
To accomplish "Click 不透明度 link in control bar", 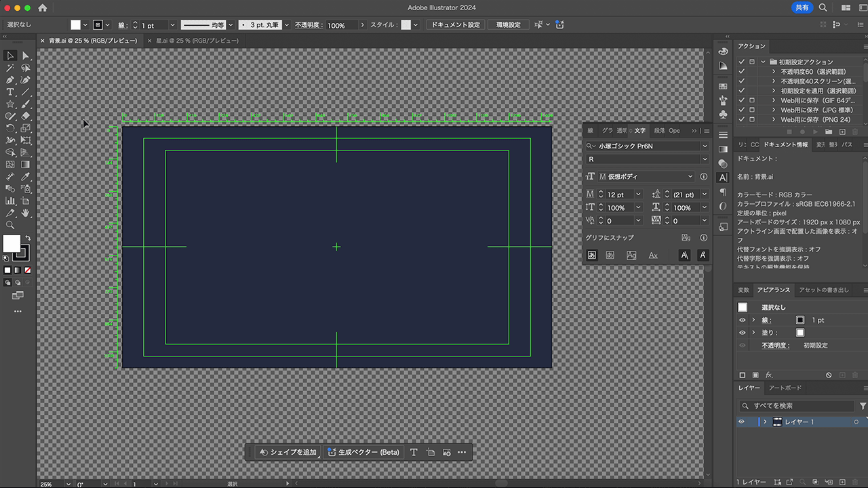I will pyautogui.click(x=310, y=25).
